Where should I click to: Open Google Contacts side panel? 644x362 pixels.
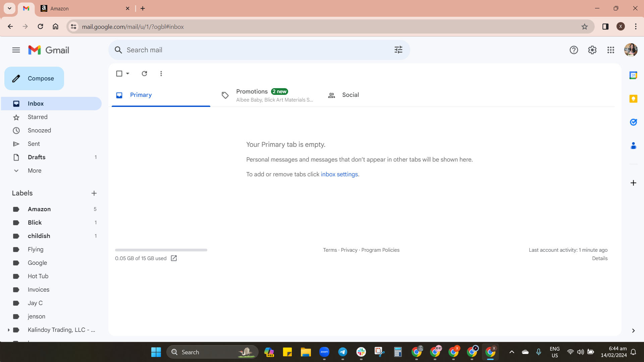(x=633, y=146)
